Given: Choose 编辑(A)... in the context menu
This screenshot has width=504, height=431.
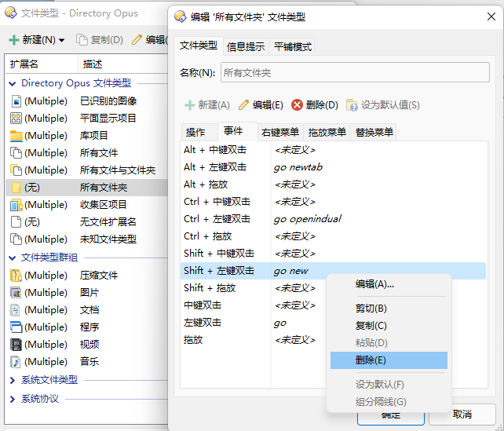Looking at the screenshot, I should point(389,284).
